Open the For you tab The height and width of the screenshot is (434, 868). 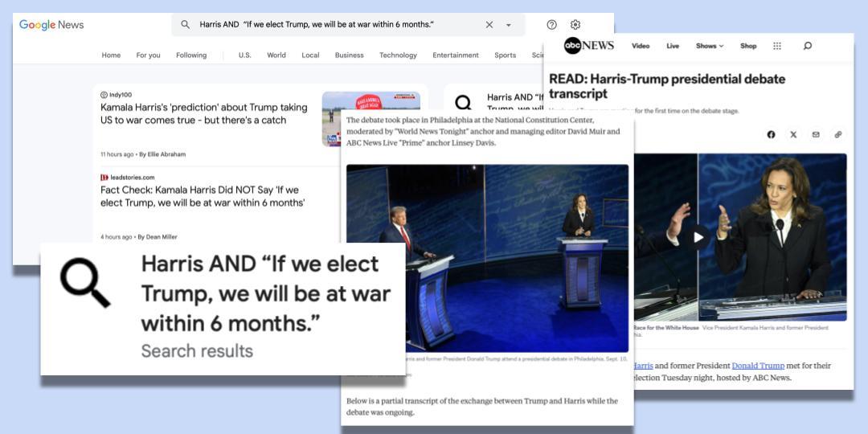point(149,55)
